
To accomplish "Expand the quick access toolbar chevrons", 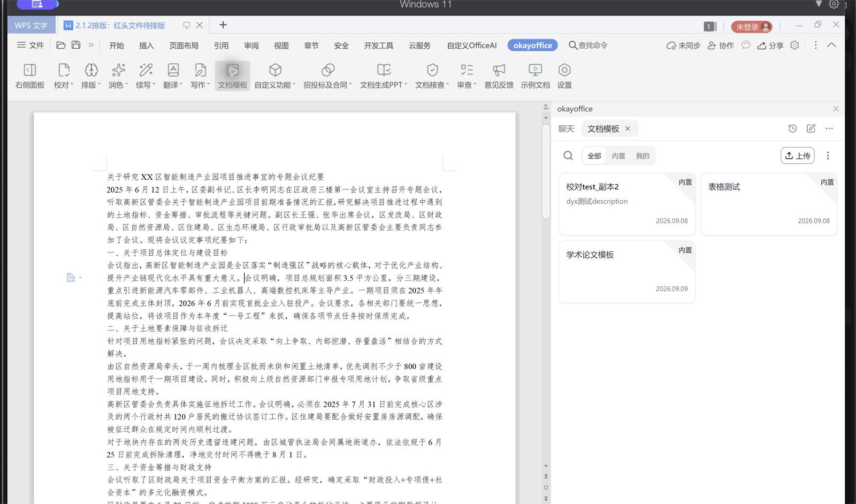I will (x=91, y=45).
